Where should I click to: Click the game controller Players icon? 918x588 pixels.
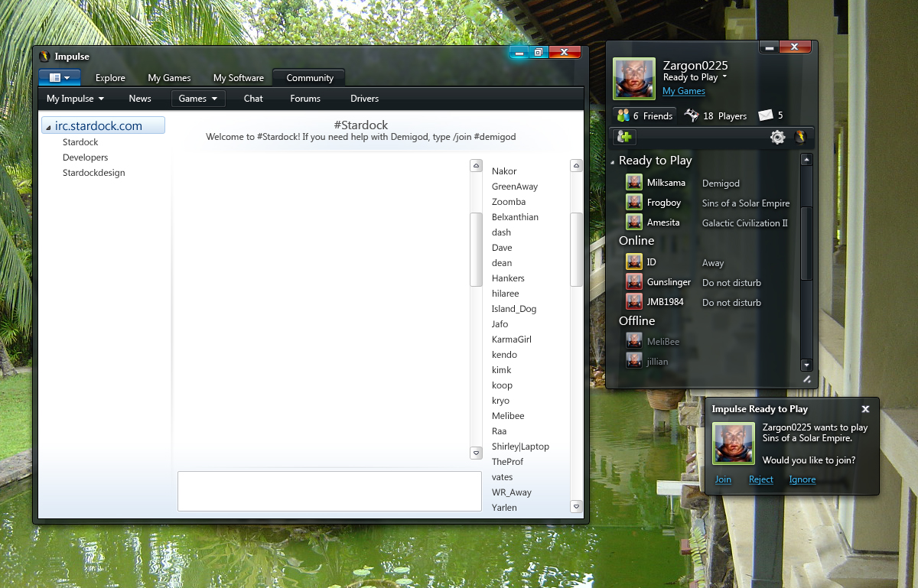[692, 115]
